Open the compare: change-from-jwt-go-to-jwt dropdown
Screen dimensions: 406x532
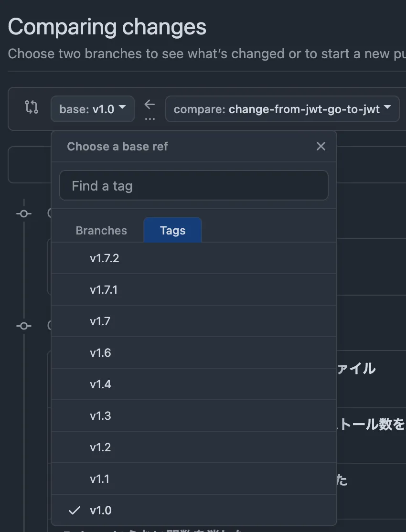coord(282,109)
